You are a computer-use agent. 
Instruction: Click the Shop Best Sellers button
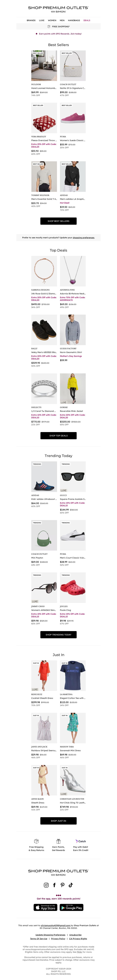point(58,221)
